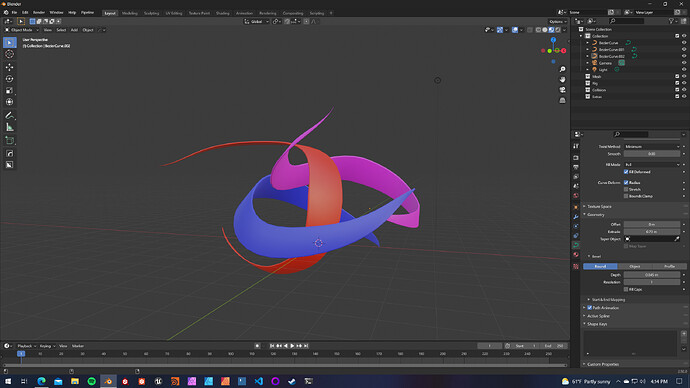Open the Tool properties tab
690x388 pixels.
point(576,146)
